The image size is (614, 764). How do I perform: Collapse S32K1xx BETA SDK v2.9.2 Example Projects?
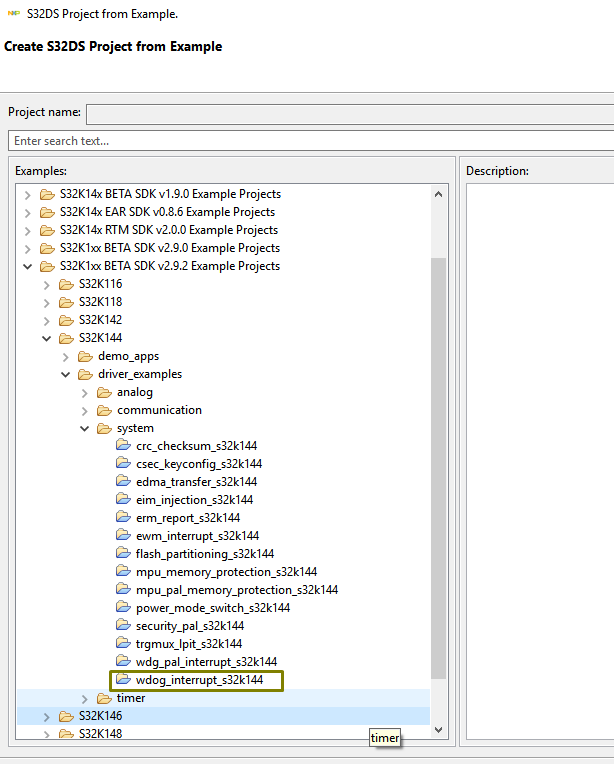coord(28,267)
